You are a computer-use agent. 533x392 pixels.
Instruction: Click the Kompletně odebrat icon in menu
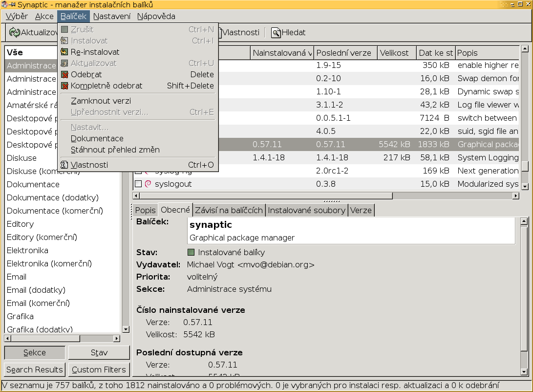coord(64,86)
